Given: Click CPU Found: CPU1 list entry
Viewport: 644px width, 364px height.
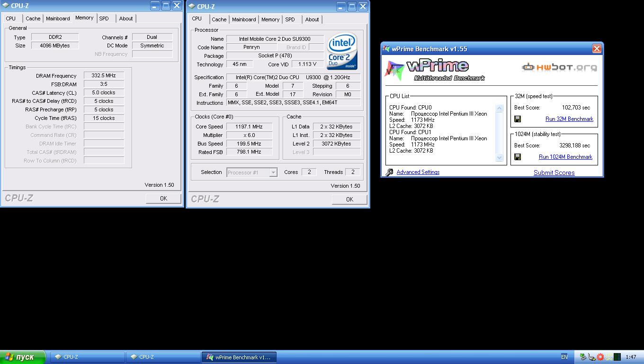Looking at the screenshot, I should click(411, 132).
